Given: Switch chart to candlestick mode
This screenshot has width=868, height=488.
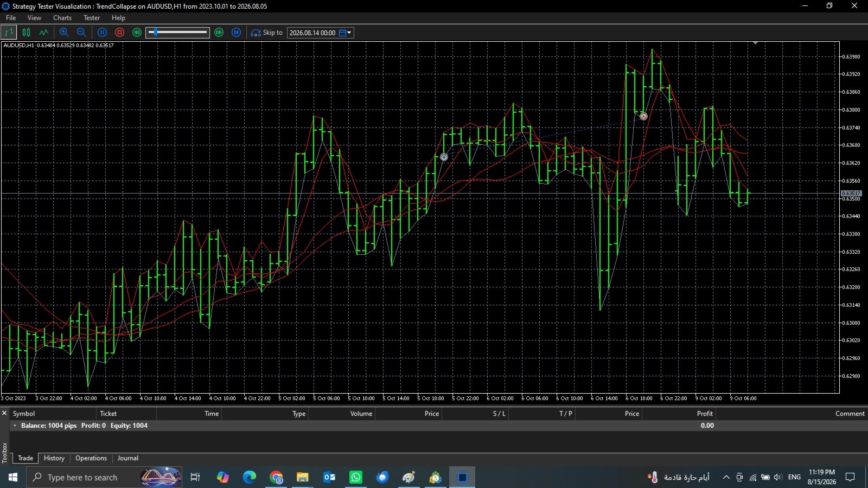Looking at the screenshot, I should (26, 33).
